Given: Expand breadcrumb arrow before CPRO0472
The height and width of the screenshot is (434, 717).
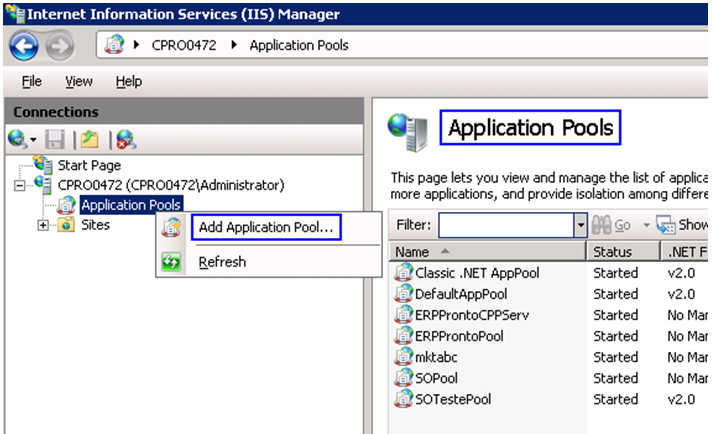Looking at the screenshot, I should click(136, 45).
